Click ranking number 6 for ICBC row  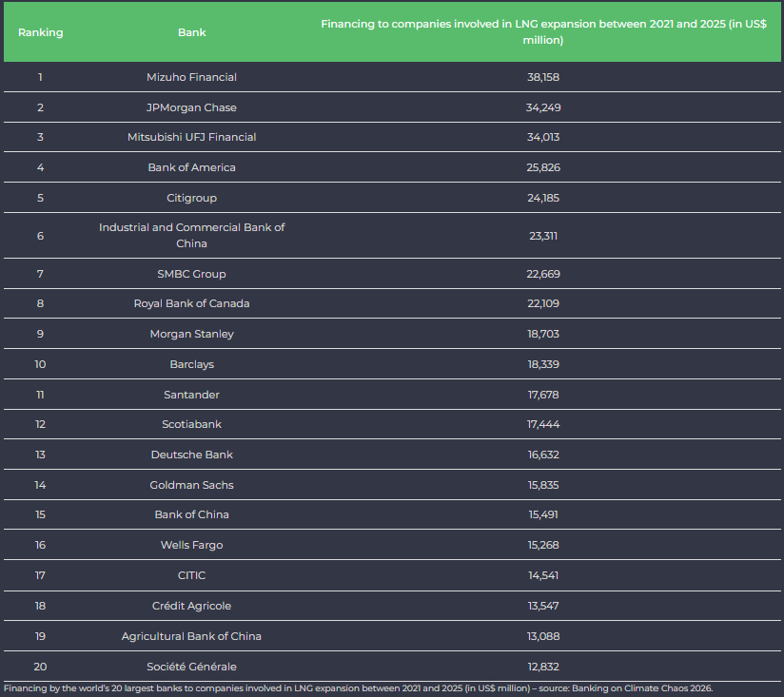tap(41, 236)
